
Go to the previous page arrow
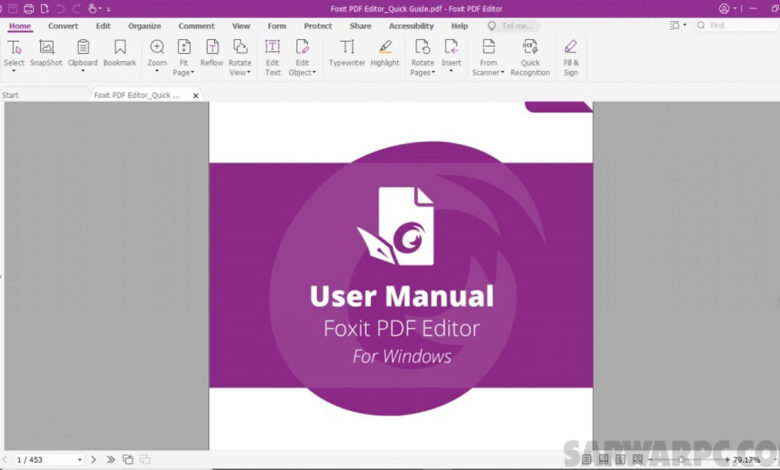click(x=5, y=460)
